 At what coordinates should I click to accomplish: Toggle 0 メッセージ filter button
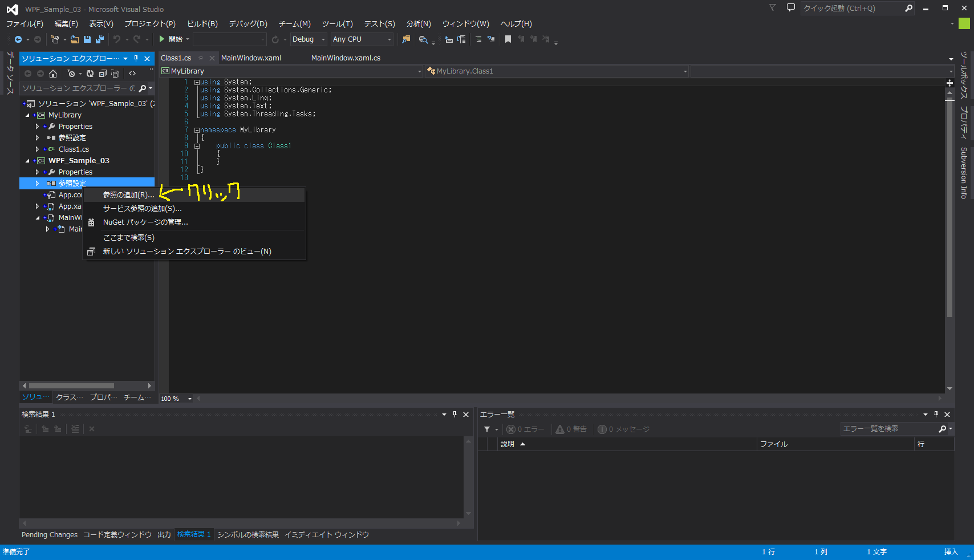[x=623, y=429]
